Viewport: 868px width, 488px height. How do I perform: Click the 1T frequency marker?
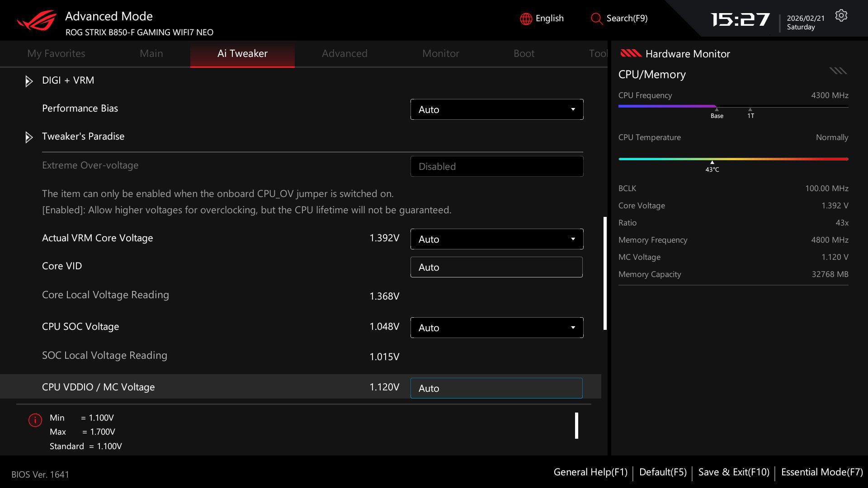[750, 113]
